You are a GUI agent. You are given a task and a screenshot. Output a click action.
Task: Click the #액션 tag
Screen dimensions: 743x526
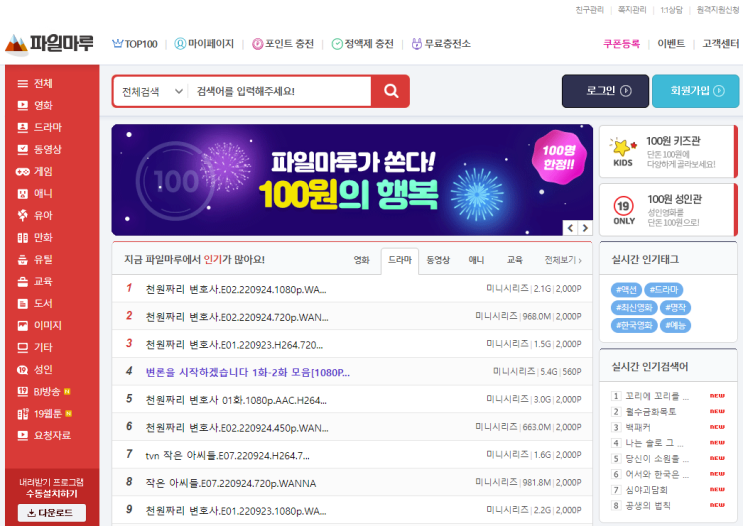[x=626, y=290]
